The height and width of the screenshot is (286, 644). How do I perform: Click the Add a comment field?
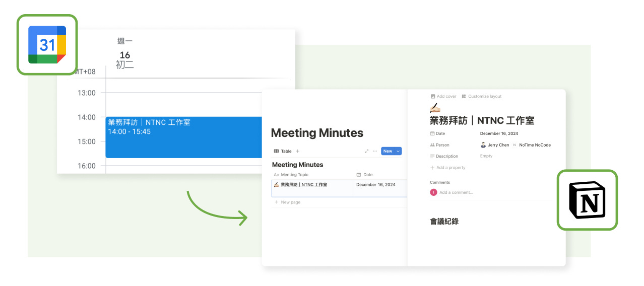click(456, 192)
